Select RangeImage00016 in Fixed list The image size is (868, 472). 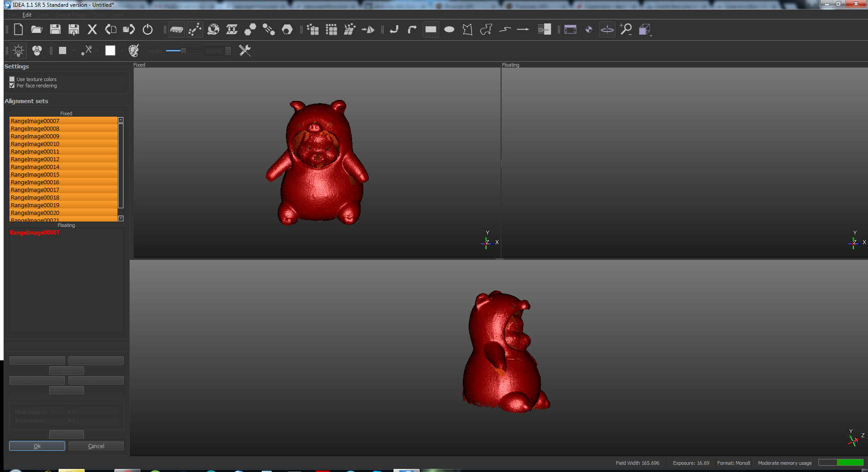pos(63,182)
